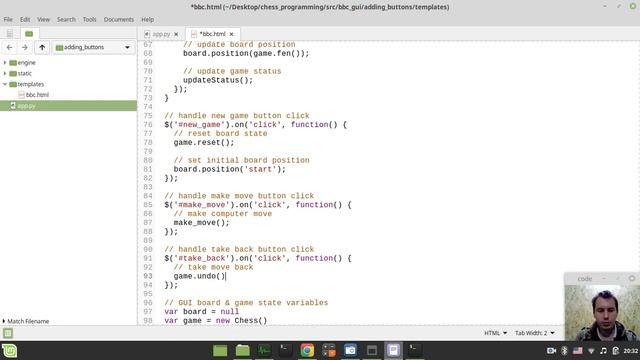The image size is (640, 360).
Task: Click the webcam preview in code window
Action: [602, 313]
